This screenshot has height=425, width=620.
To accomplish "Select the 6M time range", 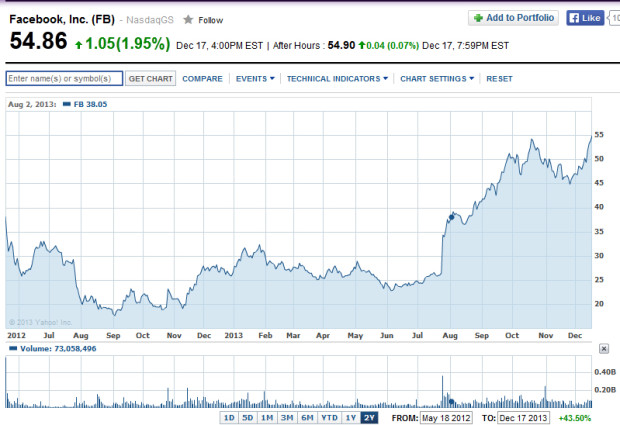I will (x=307, y=418).
